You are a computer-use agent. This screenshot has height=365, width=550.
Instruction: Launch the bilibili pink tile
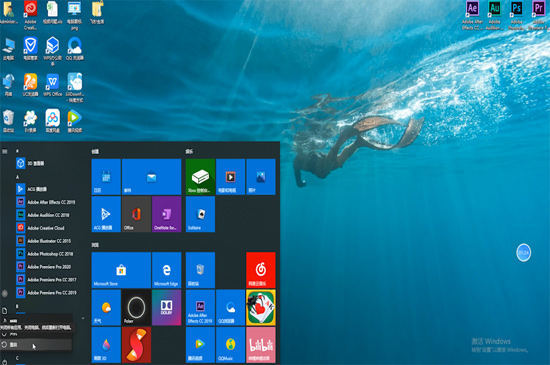click(x=261, y=345)
